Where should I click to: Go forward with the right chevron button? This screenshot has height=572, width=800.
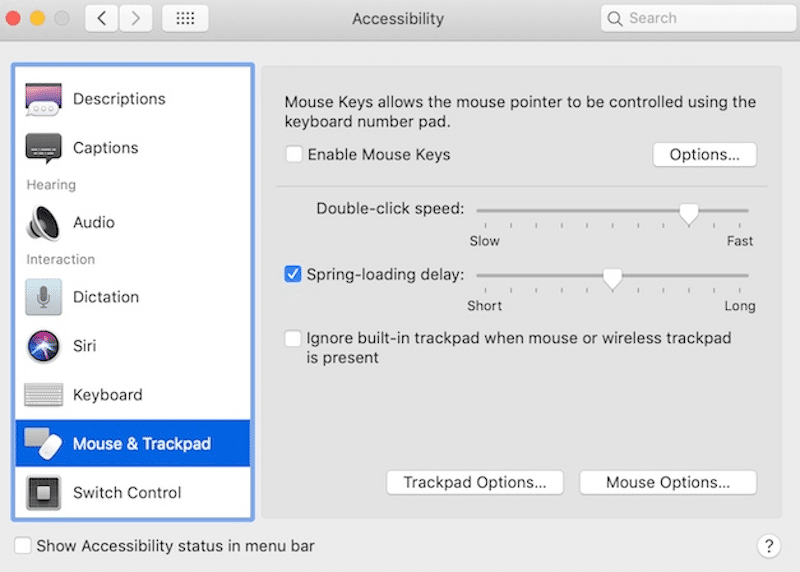pyautogui.click(x=135, y=18)
